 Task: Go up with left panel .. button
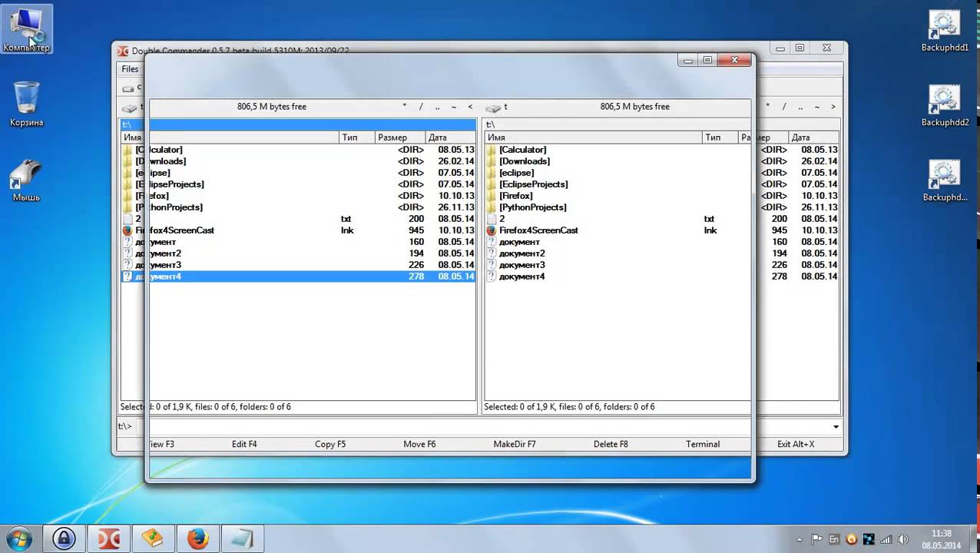click(437, 107)
